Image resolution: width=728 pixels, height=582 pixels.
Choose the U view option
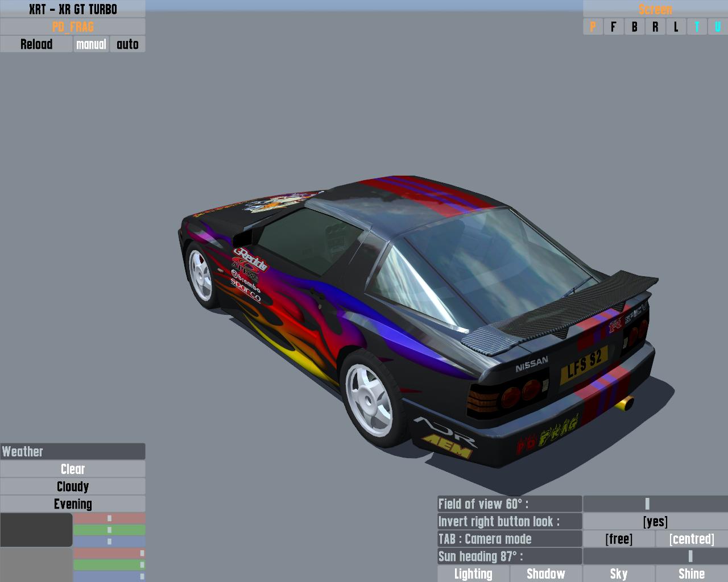(x=718, y=27)
